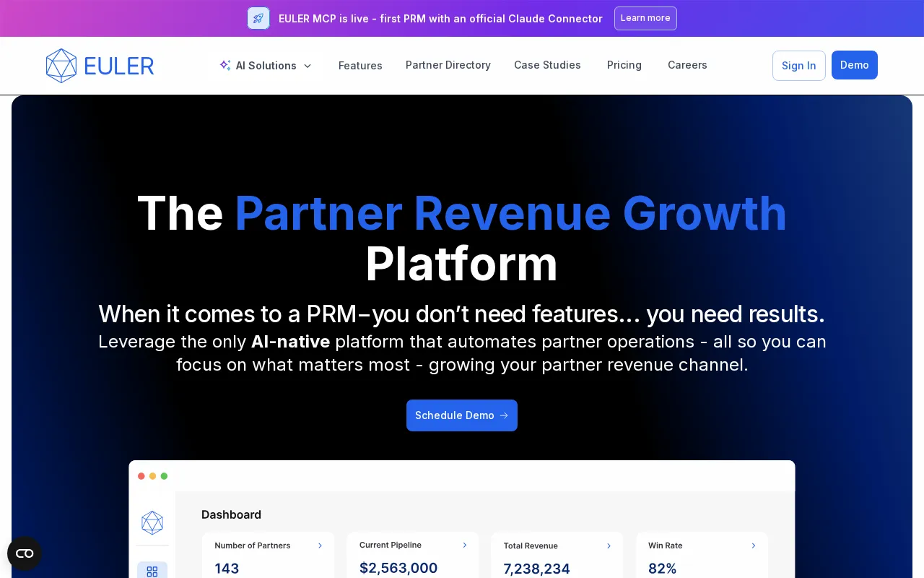924x578 pixels.
Task: Click the 'you need results' subheading line
Action: tap(462, 314)
